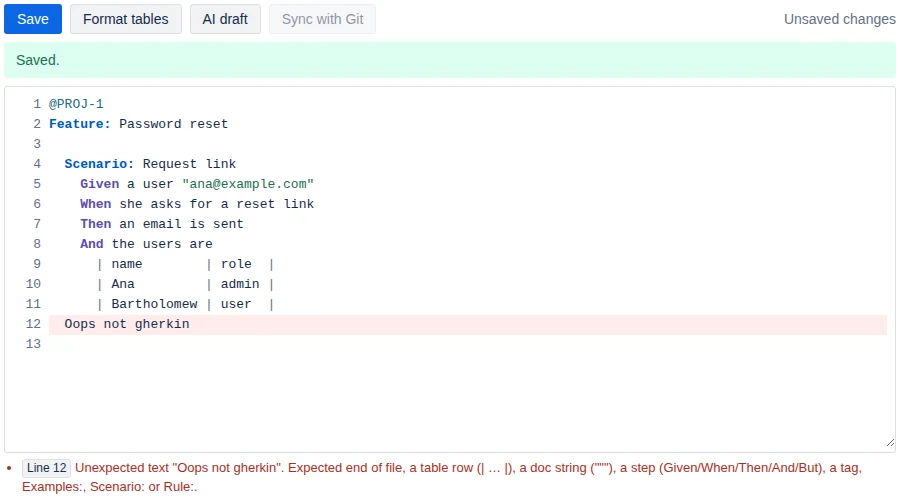Click the And keyword on line 8
900x500 pixels.
pos(92,244)
